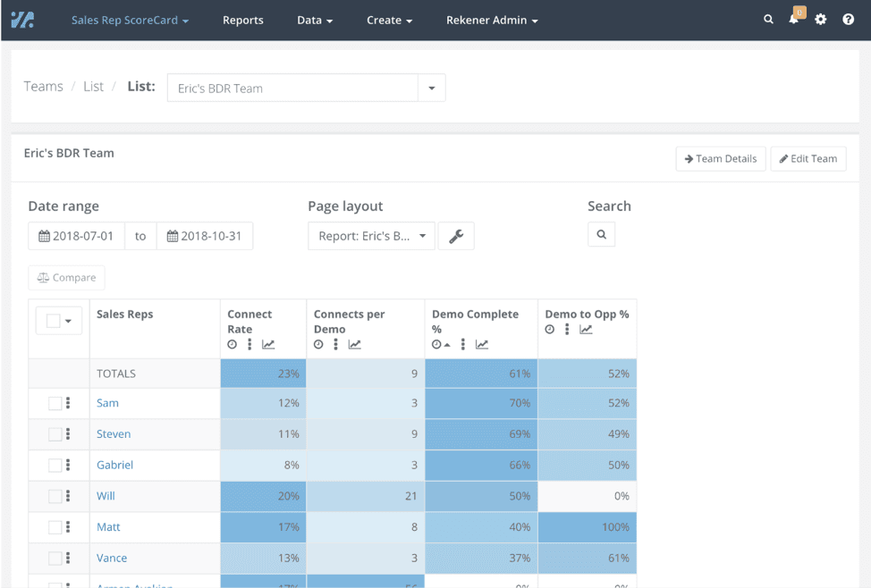The width and height of the screenshot is (871, 588).
Task: Click the start date field 2018-07-01
Action: point(77,237)
